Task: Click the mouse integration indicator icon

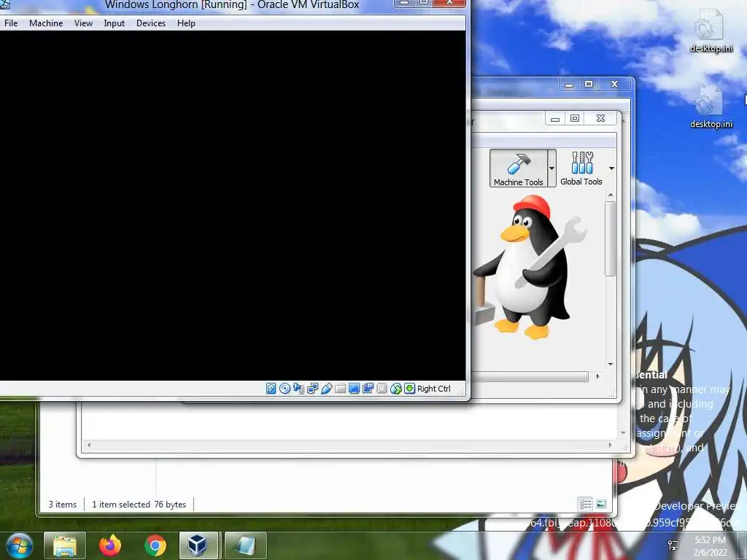Action: click(396, 389)
